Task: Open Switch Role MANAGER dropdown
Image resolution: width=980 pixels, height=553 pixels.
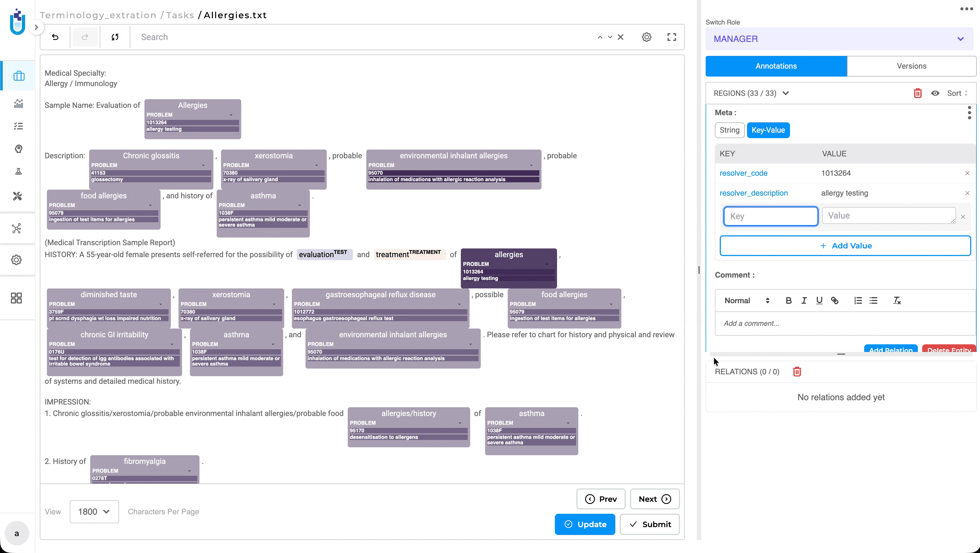Action: (x=839, y=39)
